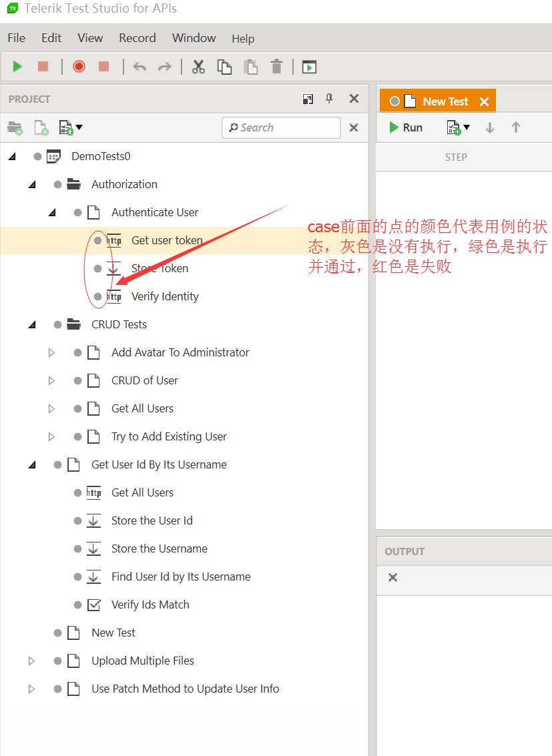Click the DemoTests0 project icon

53,156
